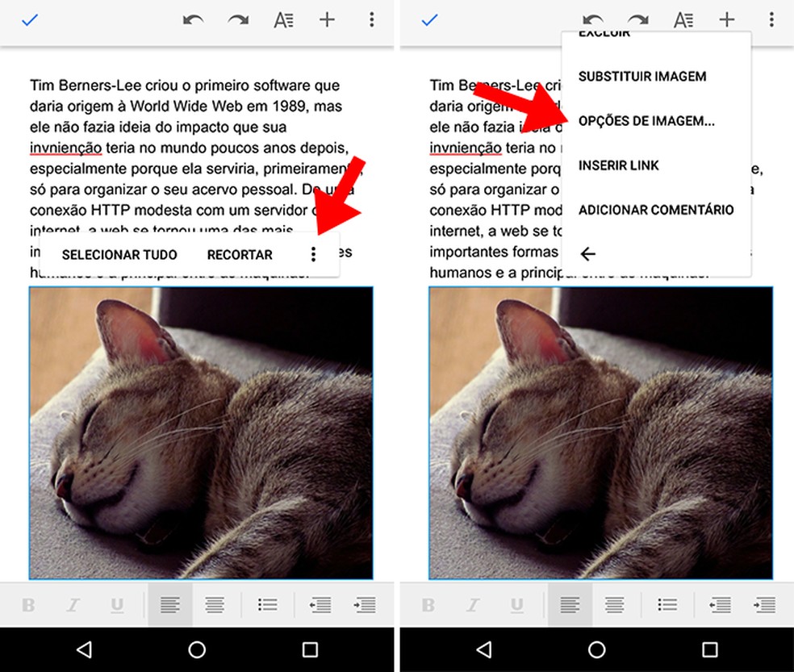Open the overflow three-dot menu

pos(370,19)
